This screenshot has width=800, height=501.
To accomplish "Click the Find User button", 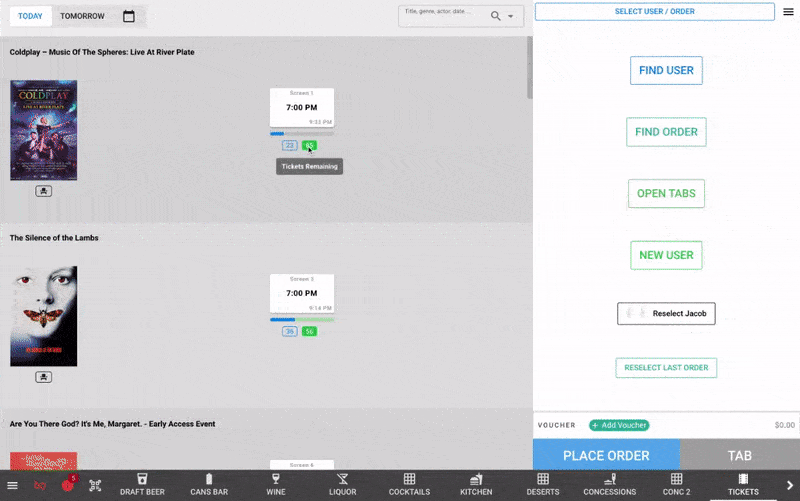I will (666, 70).
